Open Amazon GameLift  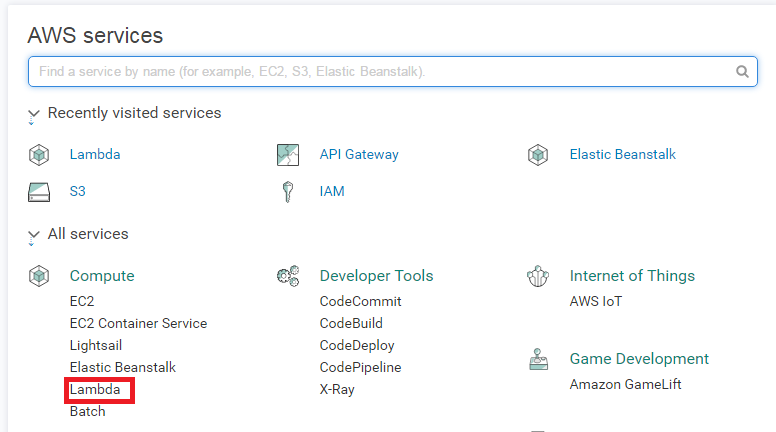tap(626, 384)
